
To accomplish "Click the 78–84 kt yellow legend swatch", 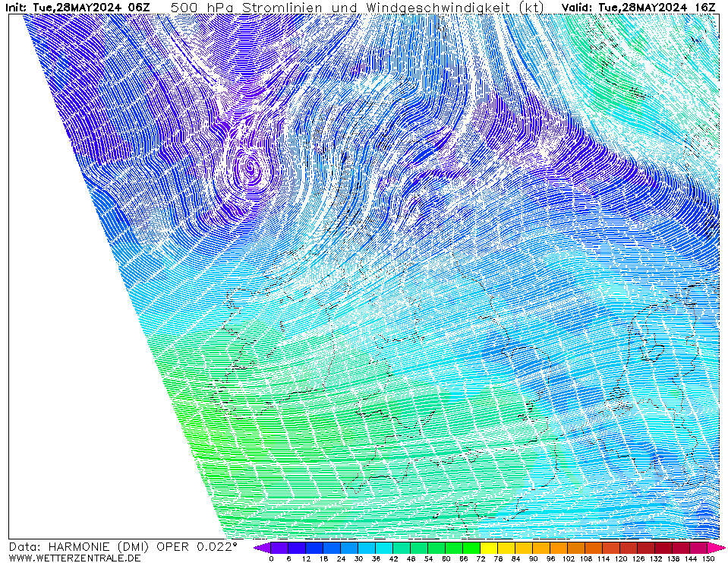I will (506, 548).
